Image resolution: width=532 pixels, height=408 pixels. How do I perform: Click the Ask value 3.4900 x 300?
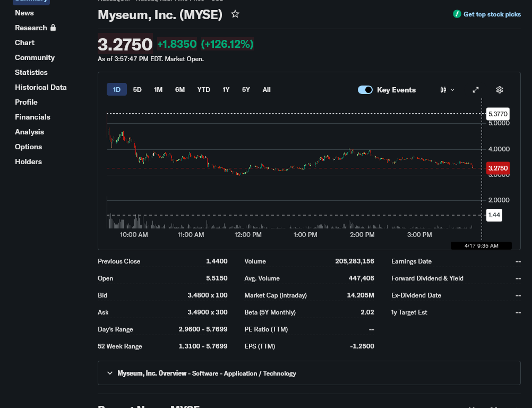[208, 312]
